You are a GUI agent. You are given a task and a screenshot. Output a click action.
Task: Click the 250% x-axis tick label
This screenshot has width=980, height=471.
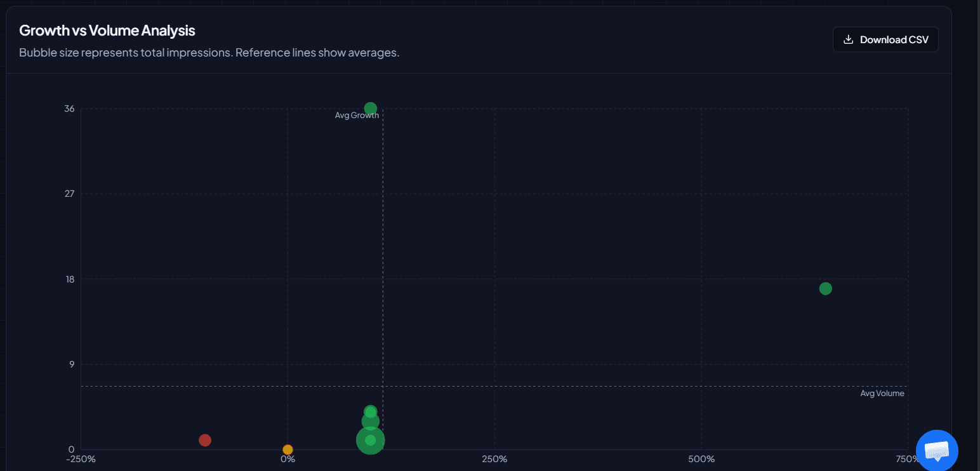click(494, 458)
